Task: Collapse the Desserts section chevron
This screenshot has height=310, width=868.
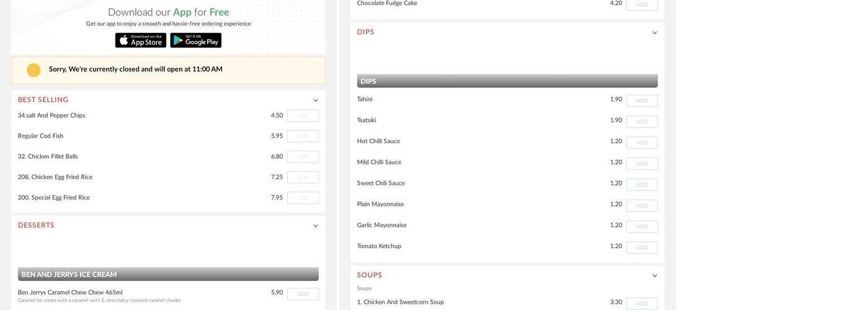Action: (315, 226)
